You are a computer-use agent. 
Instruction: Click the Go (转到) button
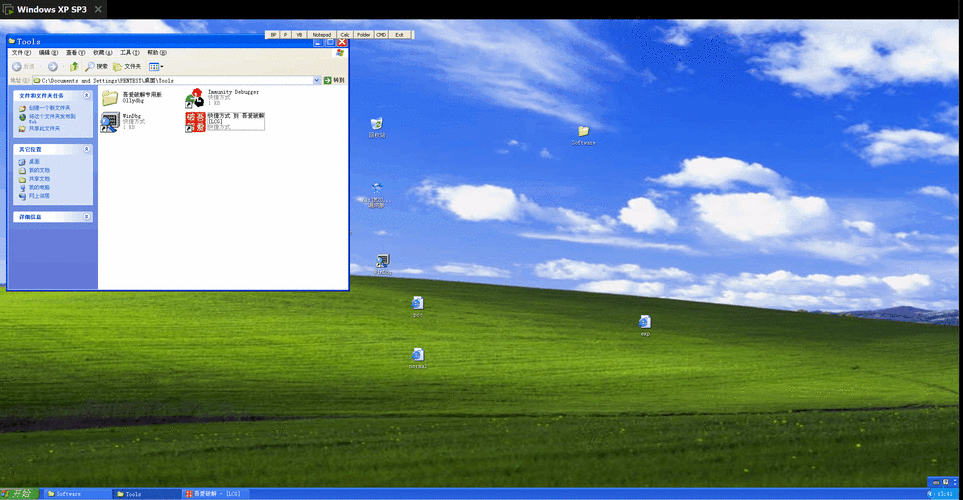point(334,80)
